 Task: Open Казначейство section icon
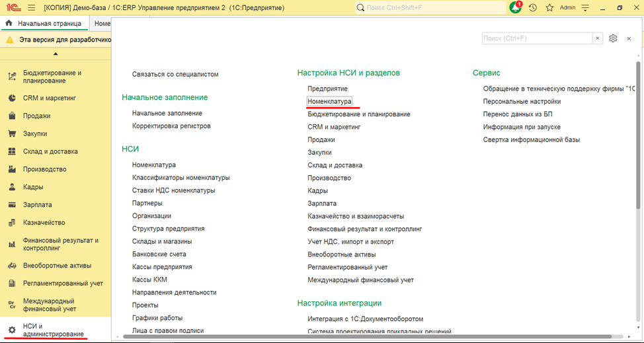(x=12, y=222)
